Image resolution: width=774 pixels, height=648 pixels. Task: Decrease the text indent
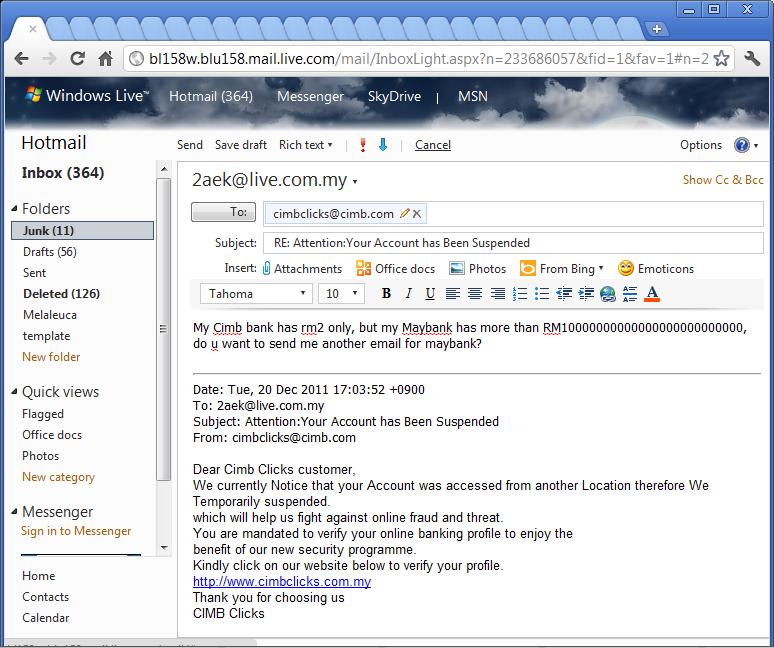point(564,294)
